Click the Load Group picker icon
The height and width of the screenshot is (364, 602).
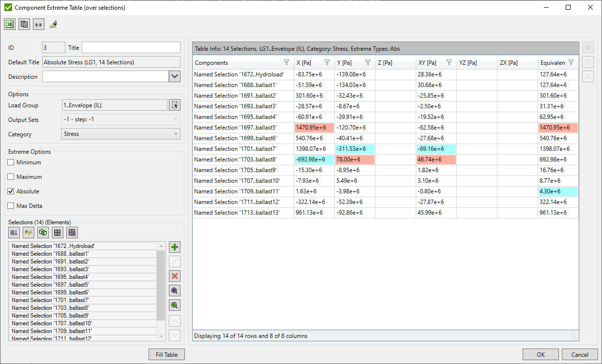[175, 105]
